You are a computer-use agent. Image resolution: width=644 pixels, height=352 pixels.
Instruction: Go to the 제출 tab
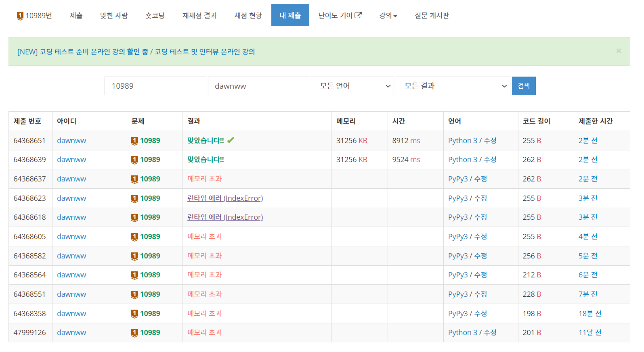click(76, 15)
